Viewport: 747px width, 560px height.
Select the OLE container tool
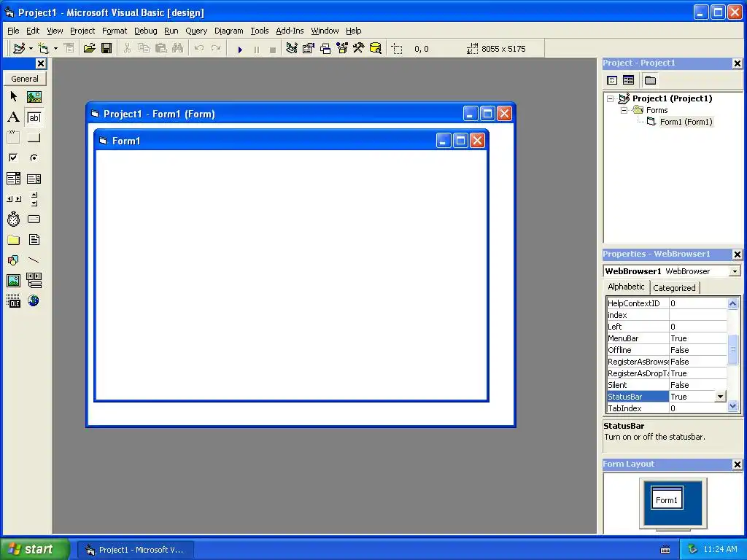(13, 301)
